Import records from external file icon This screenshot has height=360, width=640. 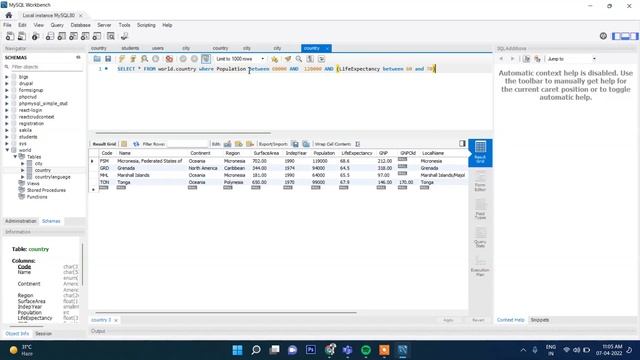[x=306, y=144]
